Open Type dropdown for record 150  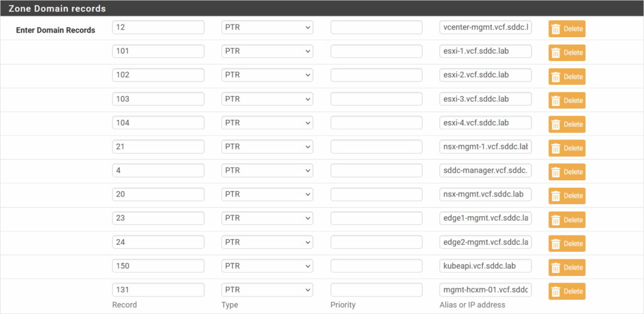pyautogui.click(x=267, y=266)
